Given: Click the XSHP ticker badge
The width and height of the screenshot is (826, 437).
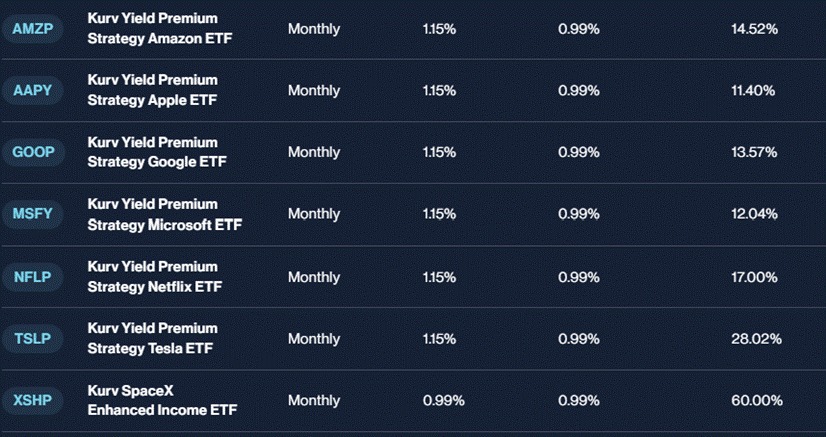Looking at the screenshot, I should point(33,400).
